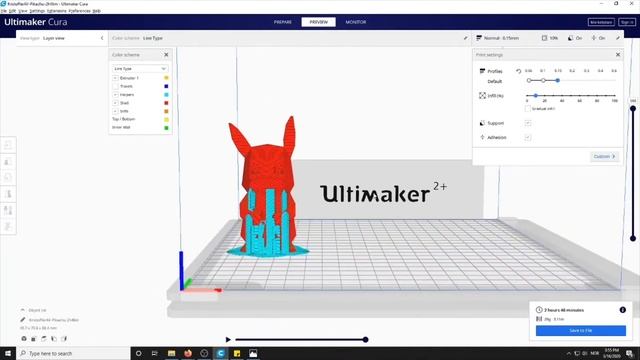Toggle the Support checkbox
Image resolution: width=640 pixels, height=360 pixels.
coord(528,123)
